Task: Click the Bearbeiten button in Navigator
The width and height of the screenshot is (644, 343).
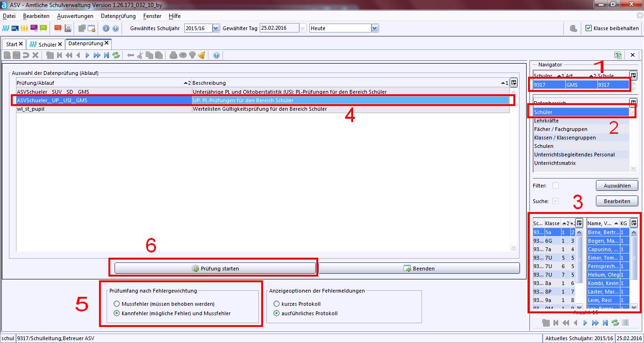Action: [x=617, y=201]
